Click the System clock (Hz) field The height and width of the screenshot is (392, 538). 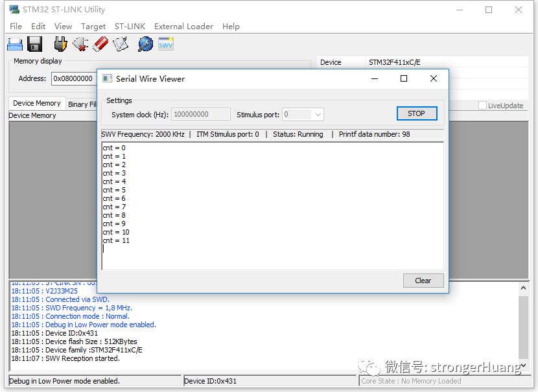click(x=201, y=114)
